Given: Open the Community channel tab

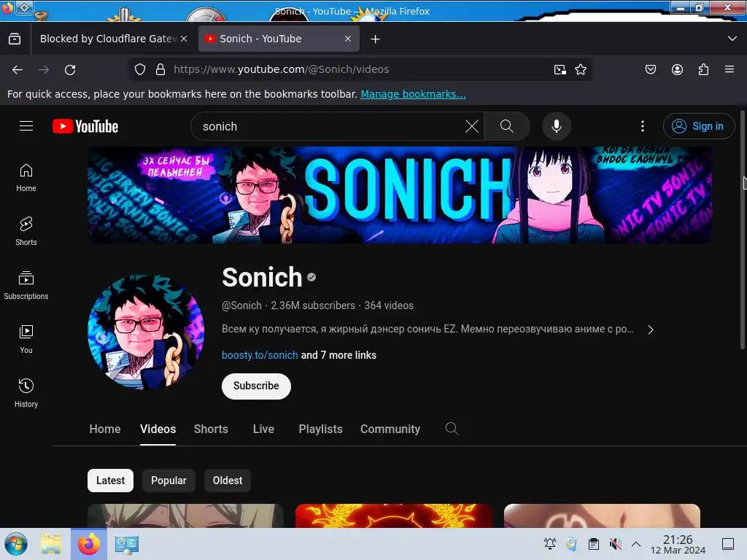Looking at the screenshot, I should pos(390,429).
